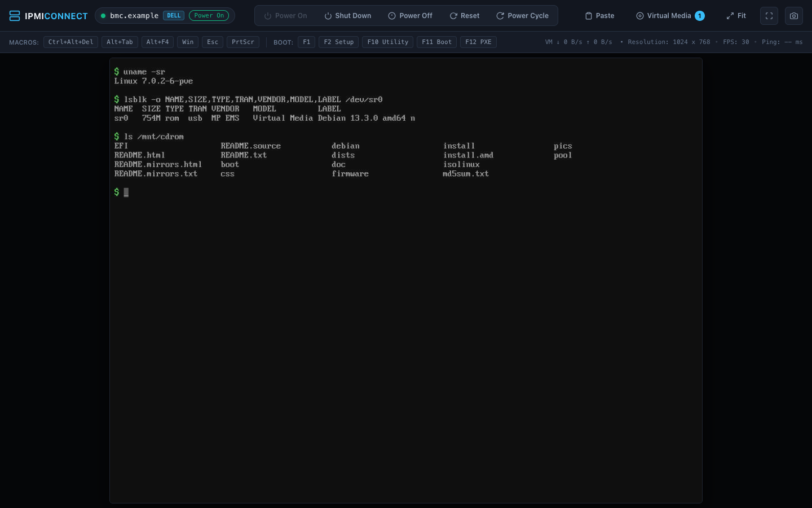Enter fullscreen mode

point(769,16)
